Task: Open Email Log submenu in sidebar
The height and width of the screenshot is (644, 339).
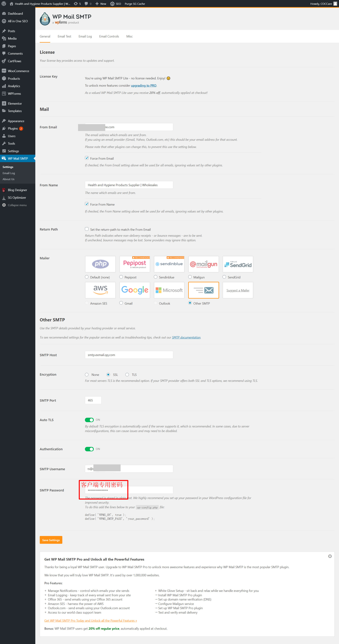Action: tap(9, 173)
